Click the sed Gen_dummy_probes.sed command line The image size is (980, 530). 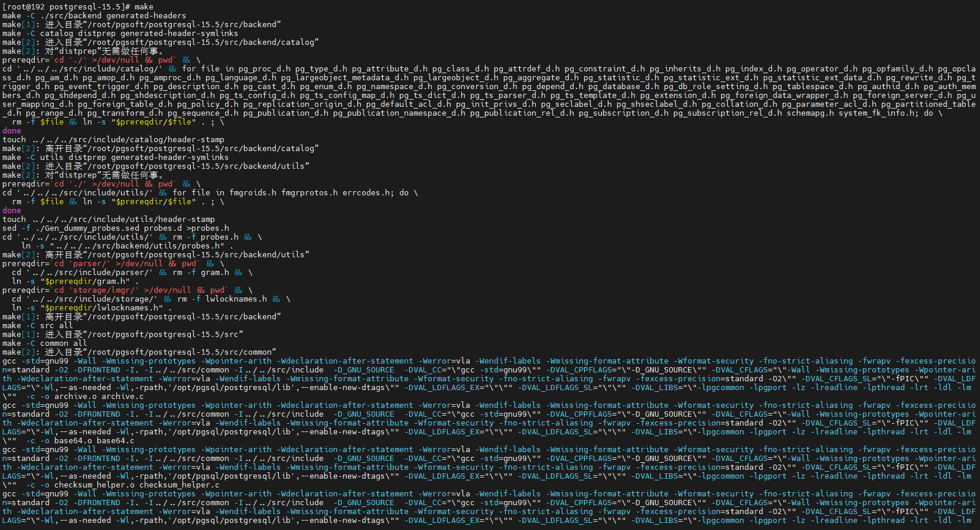coord(116,228)
